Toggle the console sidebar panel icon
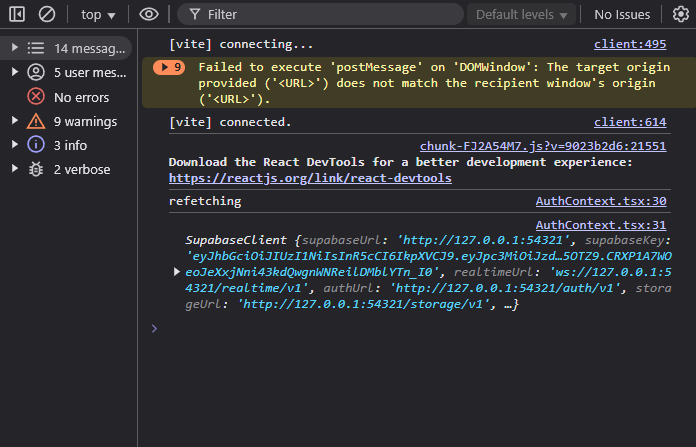The image size is (696, 447). coord(17,14)
